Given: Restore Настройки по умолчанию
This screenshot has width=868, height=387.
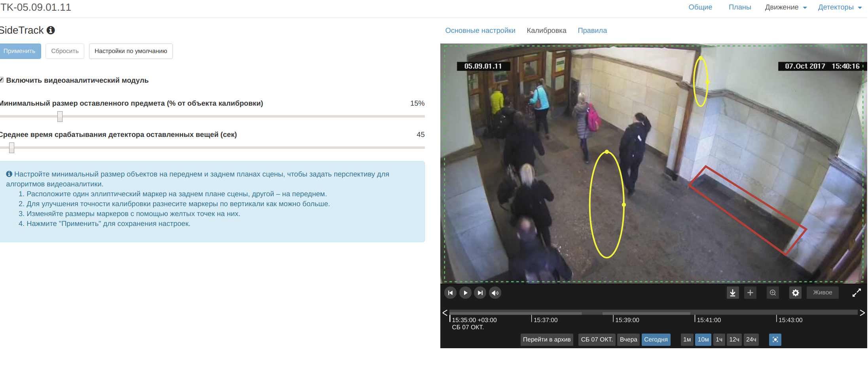Looking at the screenshot, I should pyautogui.click(x=131, y=51).
